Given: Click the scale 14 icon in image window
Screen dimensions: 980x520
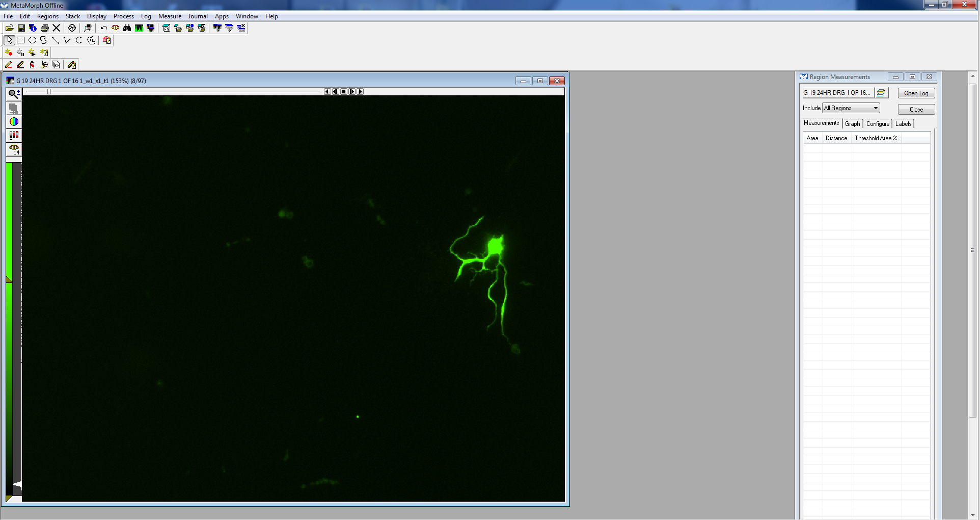Looking at the screenshot, I should coord(14,149).
